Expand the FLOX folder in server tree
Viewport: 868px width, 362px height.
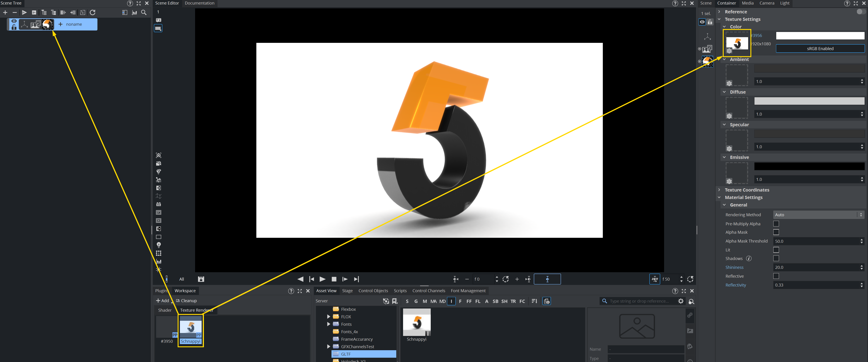pyautogui.click(x=329, y=316)
